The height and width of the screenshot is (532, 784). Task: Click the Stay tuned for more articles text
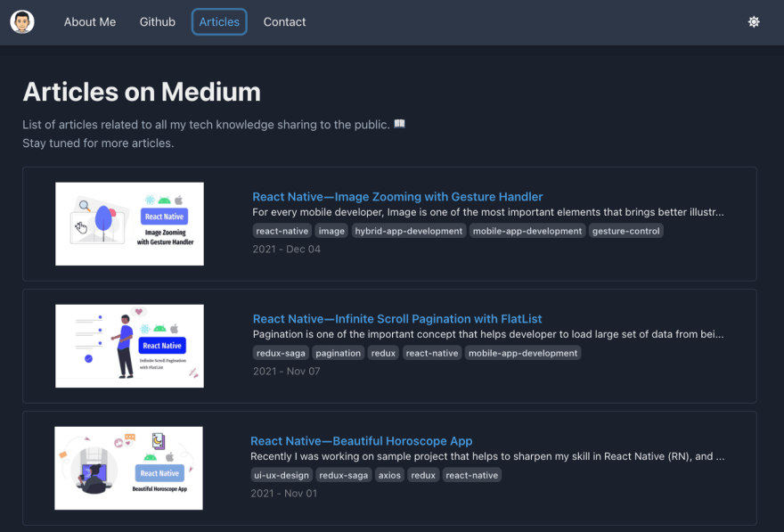pyautogui.click(x=99, y=143)
